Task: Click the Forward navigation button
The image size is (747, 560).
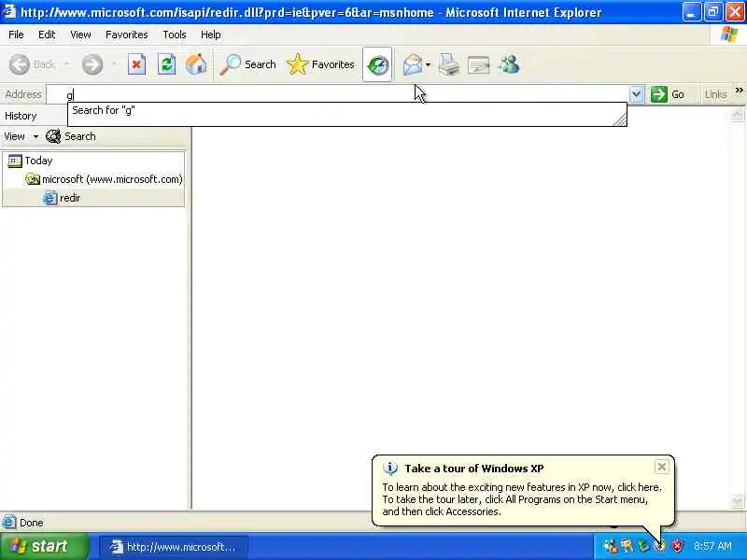Action: point(92,64)
